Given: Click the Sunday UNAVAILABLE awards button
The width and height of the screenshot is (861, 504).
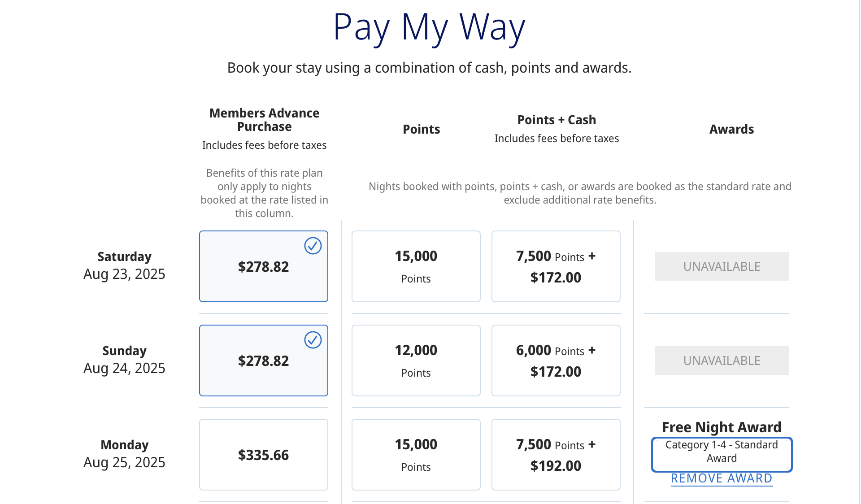Looking at the screenshot, I should pos(722,360).
